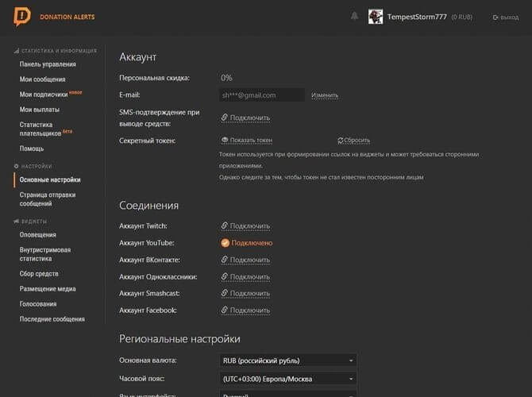The image size is (532, 397).
Task: Open Голосования in sidebar
Action: pos(38,304)
